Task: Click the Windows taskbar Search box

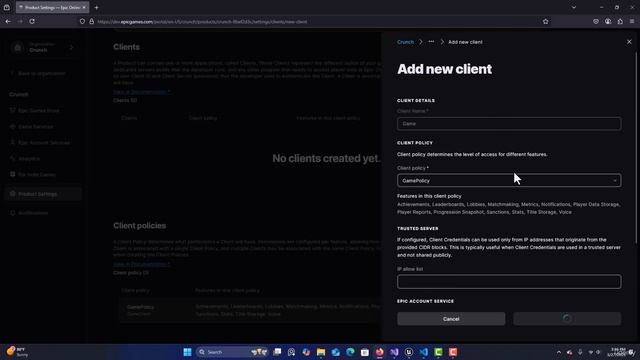Action: pos(232,352)
